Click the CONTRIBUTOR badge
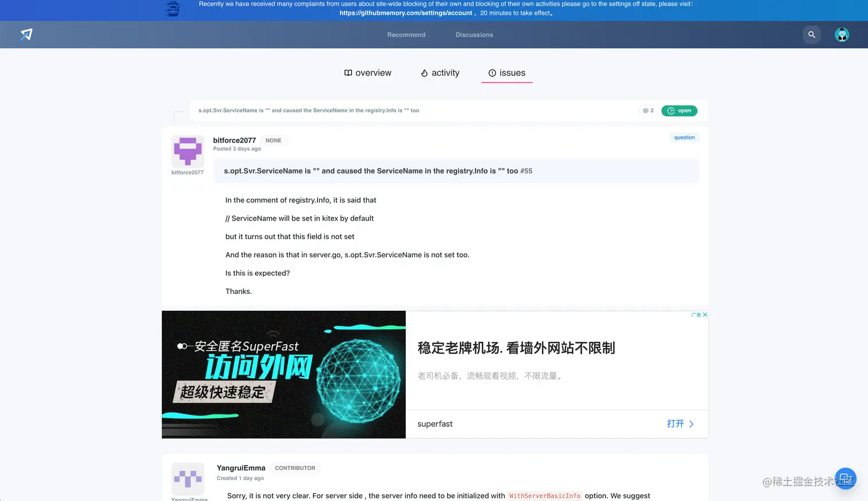Screen dimensions: 868x501 click(x=295, y=468)
